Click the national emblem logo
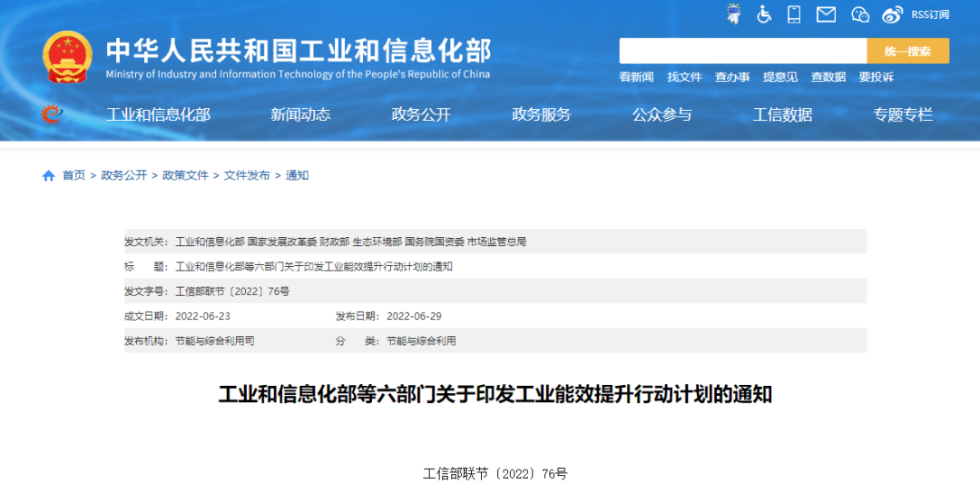 click(67, 57)
